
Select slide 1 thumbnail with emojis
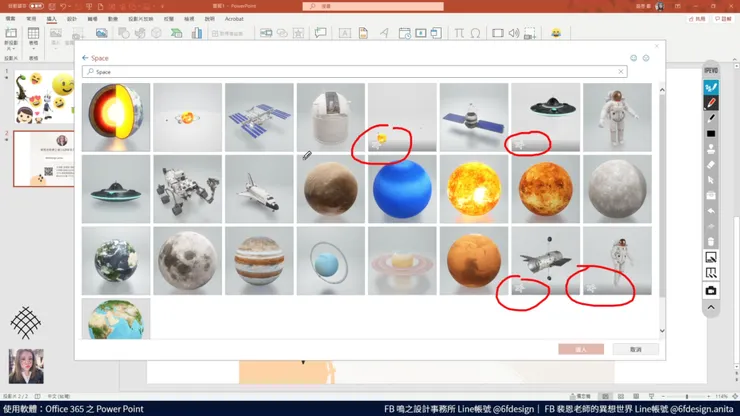(x=44, y=97)
